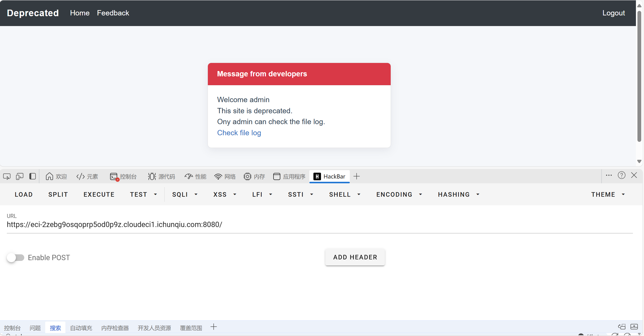Image resolution: width=644 pixels, height=336 pixels.
Task: Add a new DevTools tool tab
Action: [357, 176]
